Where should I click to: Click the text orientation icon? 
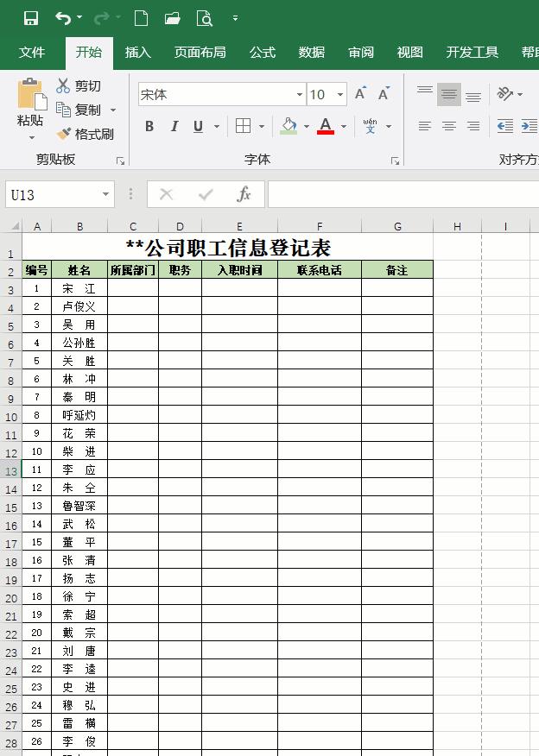point(505,93)
